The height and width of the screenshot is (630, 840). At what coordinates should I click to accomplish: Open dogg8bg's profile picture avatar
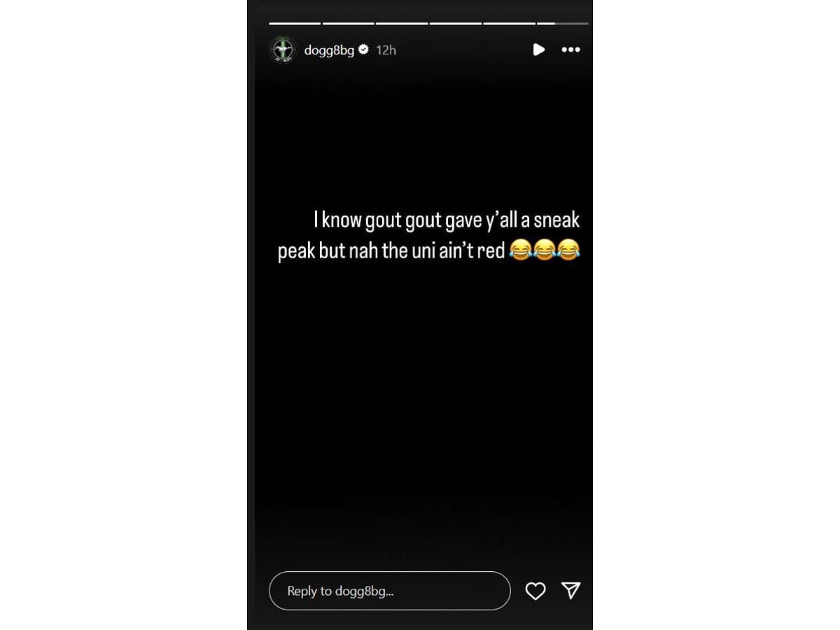click(283, 50)
